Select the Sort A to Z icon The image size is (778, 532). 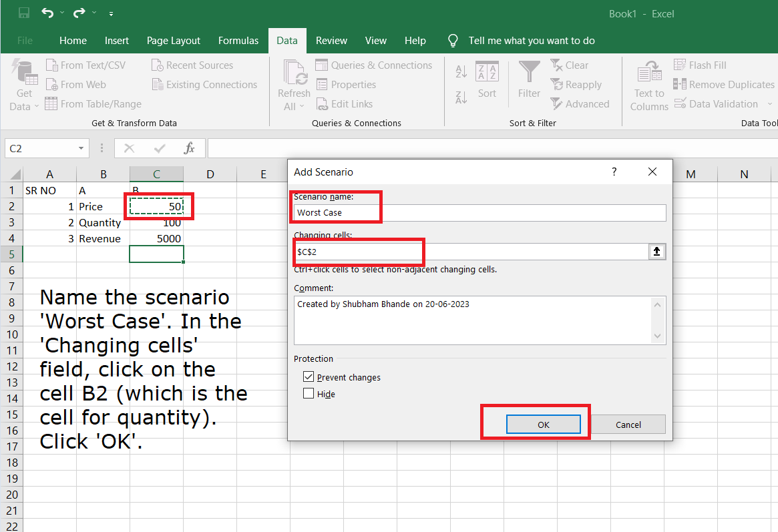click(461, 70)
